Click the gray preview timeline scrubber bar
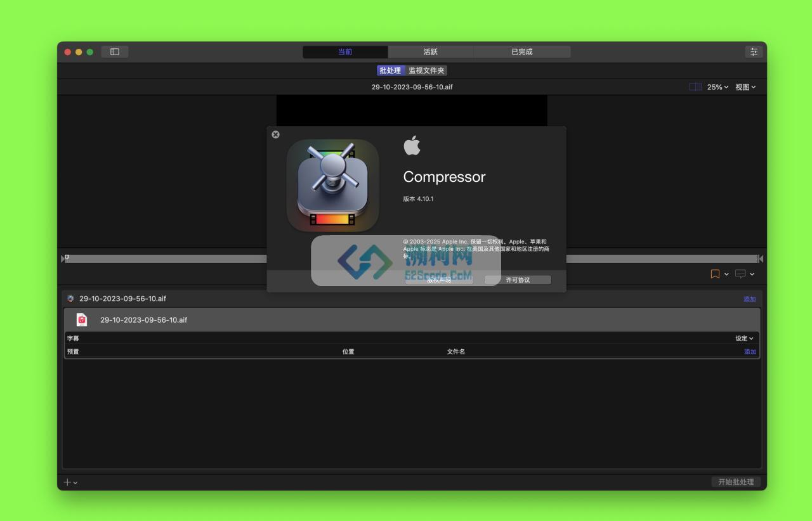This screenshot has width=812, height=521. pos(412,259)
